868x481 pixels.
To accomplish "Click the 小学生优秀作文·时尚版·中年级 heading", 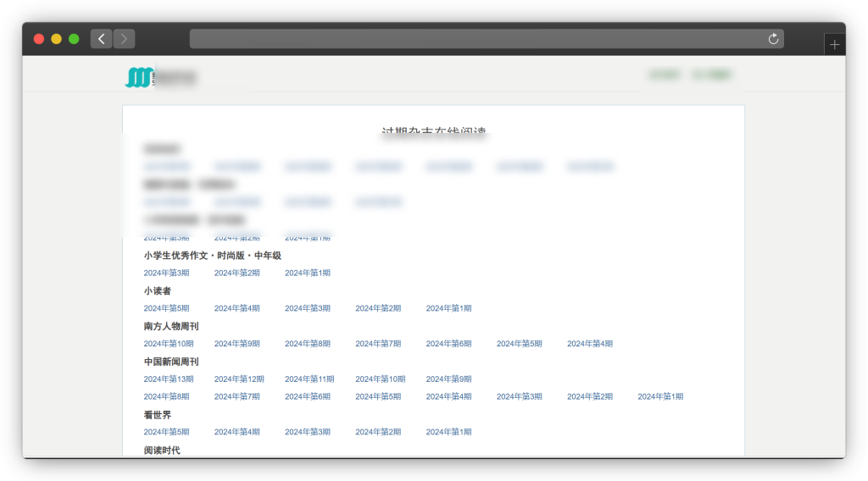I will [213, 256].
